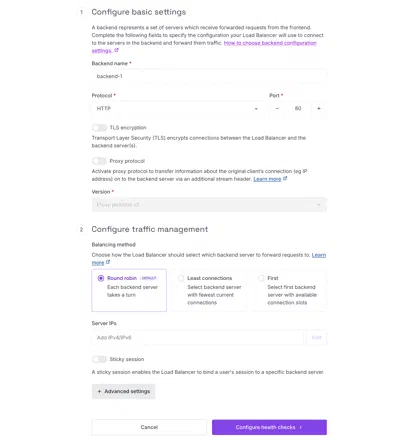Enable the TLS encryption toggle

99,128
